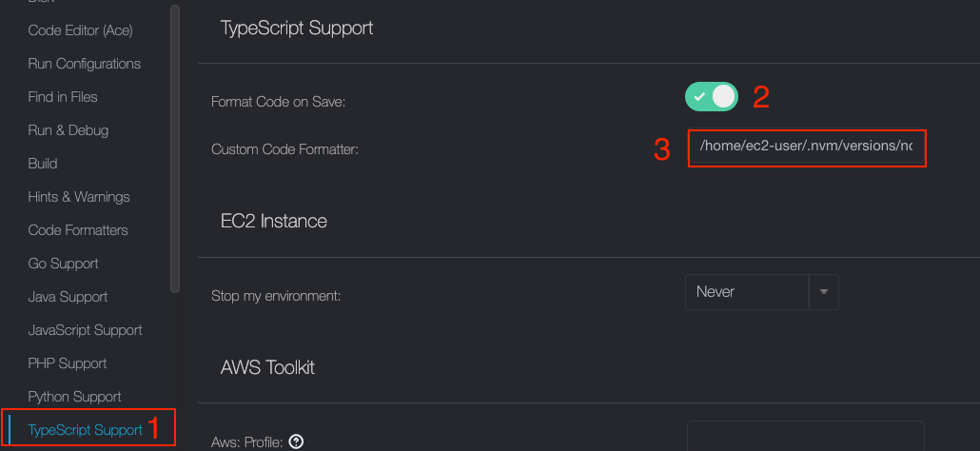Screen dimensions: 980x451
Task: Open Go Support preferences
Action: 63,264
